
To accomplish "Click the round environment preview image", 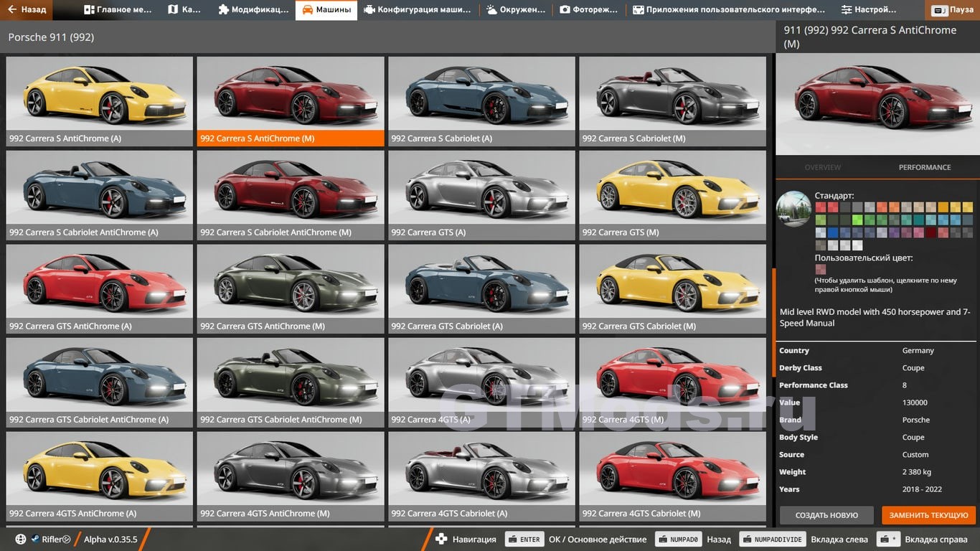I will (x=793, y=209).
